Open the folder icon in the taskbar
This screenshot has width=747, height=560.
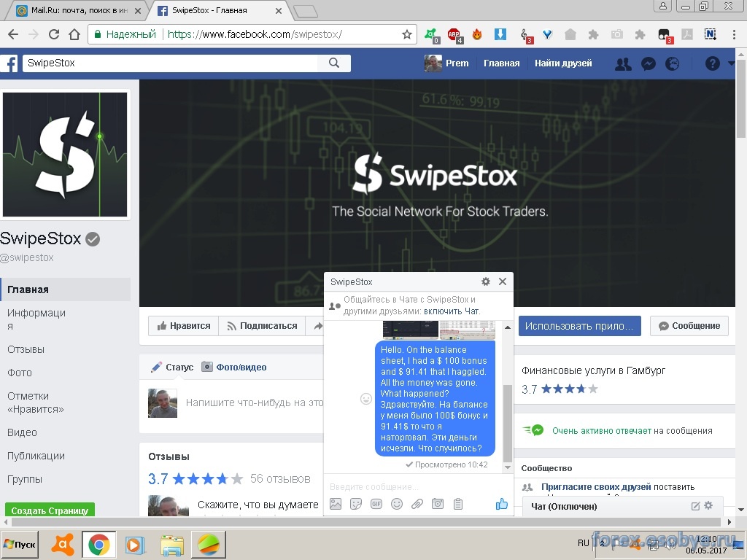pos(172,545)
